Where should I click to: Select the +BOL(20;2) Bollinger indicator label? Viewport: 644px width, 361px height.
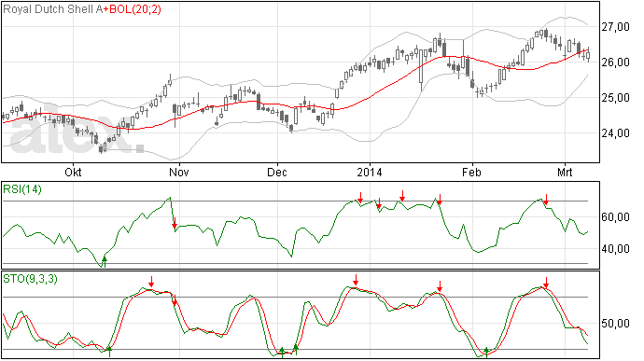tap(133, 9)
